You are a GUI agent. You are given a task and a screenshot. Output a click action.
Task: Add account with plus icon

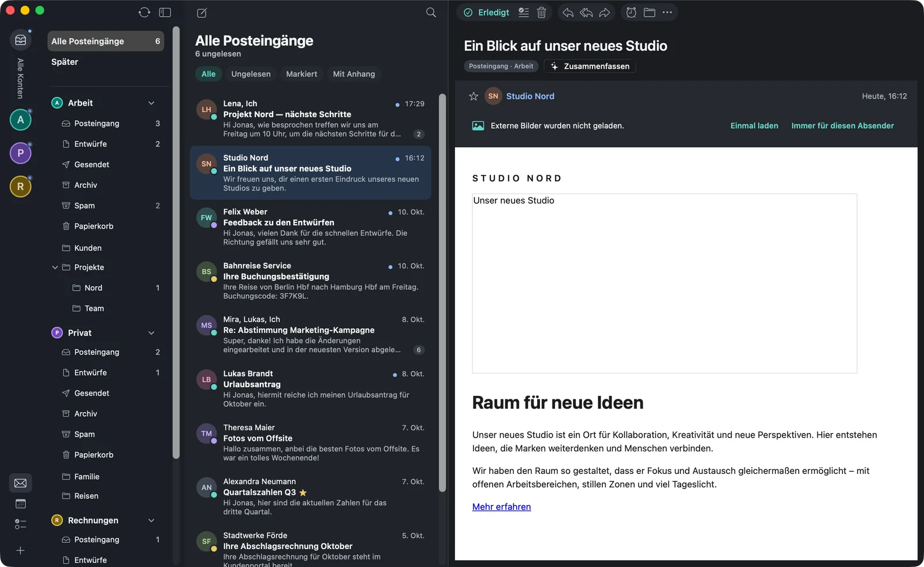point(20,551)
